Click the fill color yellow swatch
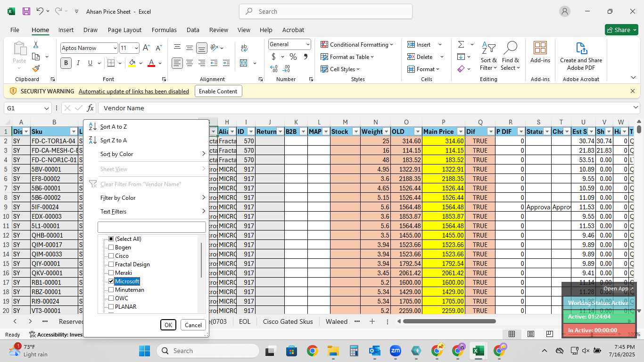This screenshot has height=362, width=644. [132, 63]
